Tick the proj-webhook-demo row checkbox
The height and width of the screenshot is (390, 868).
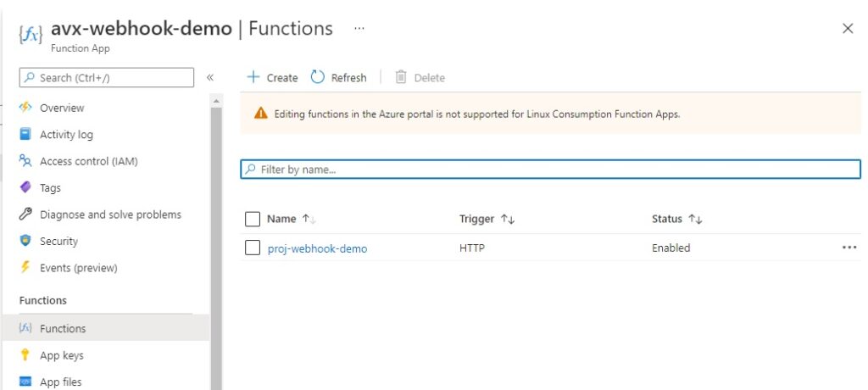click(x=253, y=248)
